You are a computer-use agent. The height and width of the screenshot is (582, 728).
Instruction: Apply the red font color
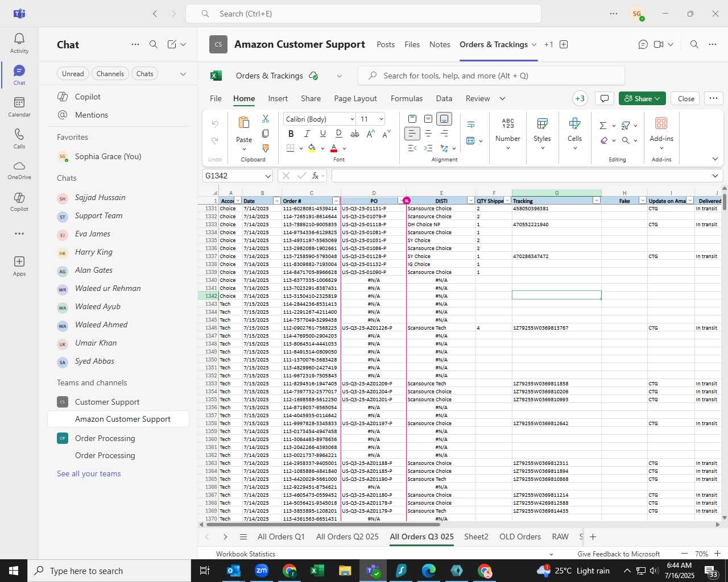click(x=334, y=148)
